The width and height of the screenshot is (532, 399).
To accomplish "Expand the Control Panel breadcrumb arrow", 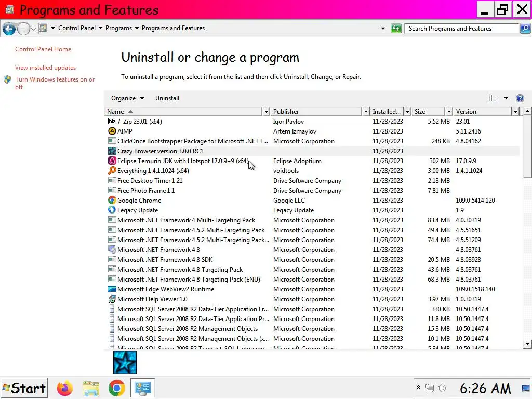I will (100, 28).
